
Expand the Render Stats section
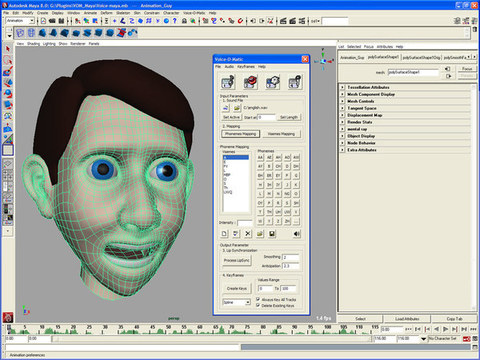(x=342, y=122)
